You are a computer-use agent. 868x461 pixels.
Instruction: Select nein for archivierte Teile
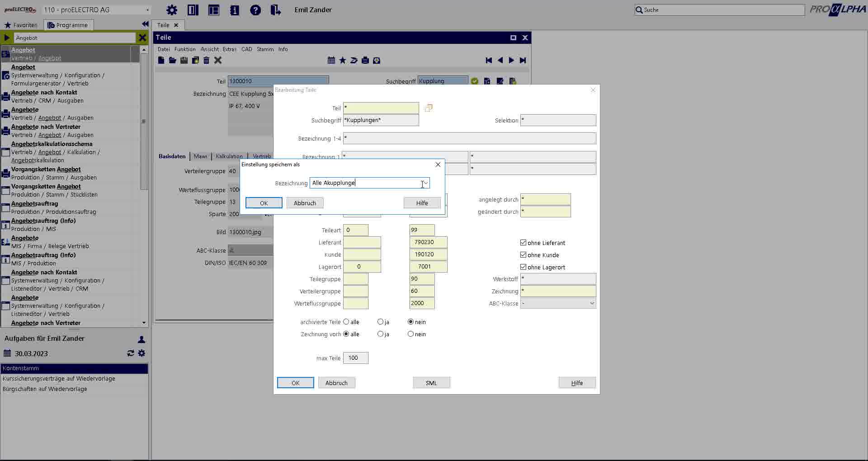[410, 322]
